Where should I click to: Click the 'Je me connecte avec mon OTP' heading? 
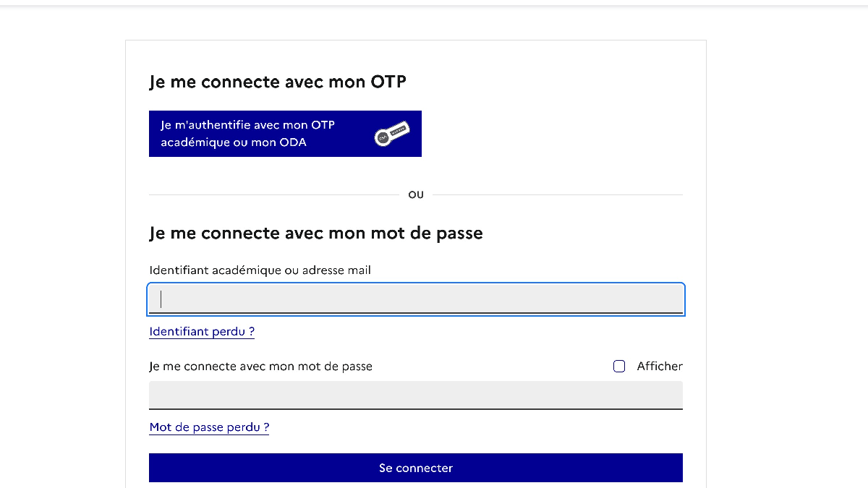[278, 82]
